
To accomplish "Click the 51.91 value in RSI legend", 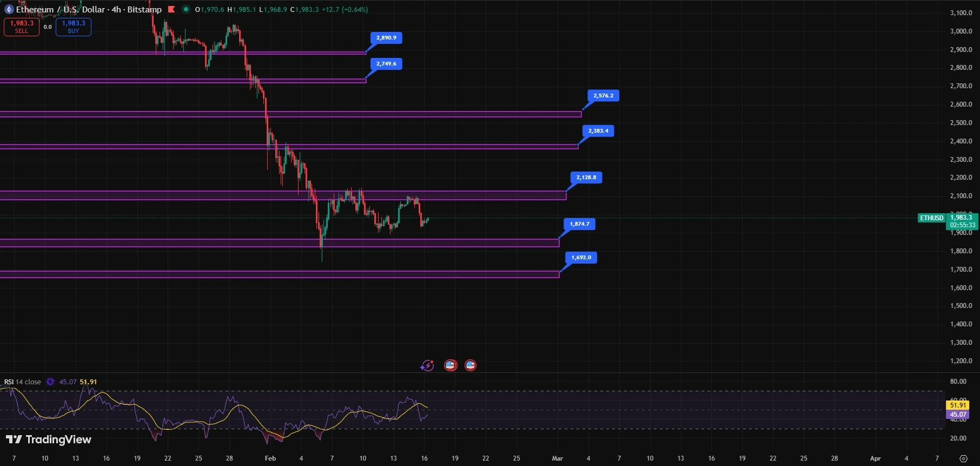I will (89, 382).
